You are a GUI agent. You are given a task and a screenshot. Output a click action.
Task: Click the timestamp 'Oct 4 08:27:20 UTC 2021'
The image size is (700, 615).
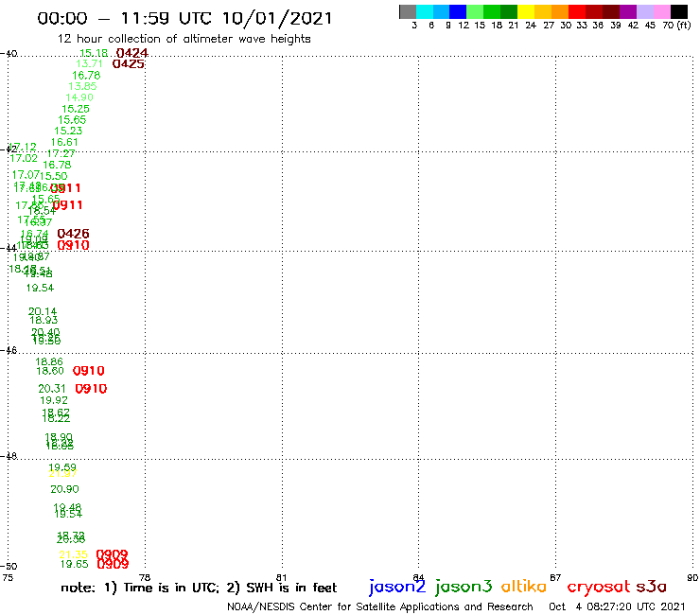click(617, 607)
